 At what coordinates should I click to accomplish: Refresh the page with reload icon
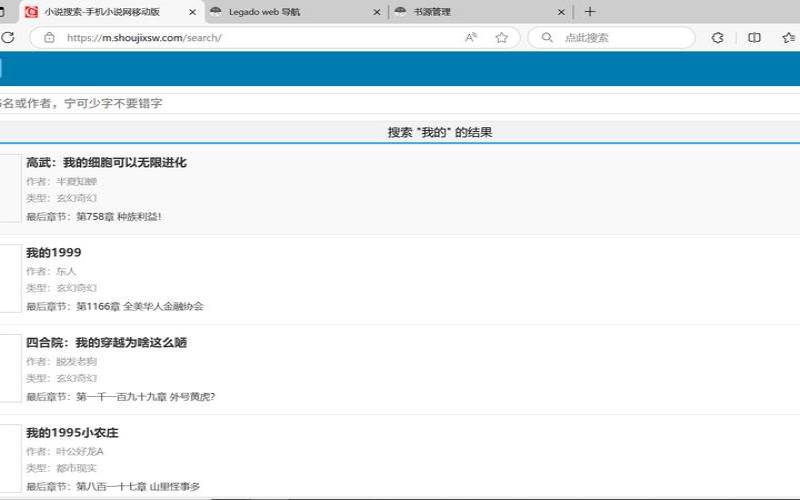[7, 38]
